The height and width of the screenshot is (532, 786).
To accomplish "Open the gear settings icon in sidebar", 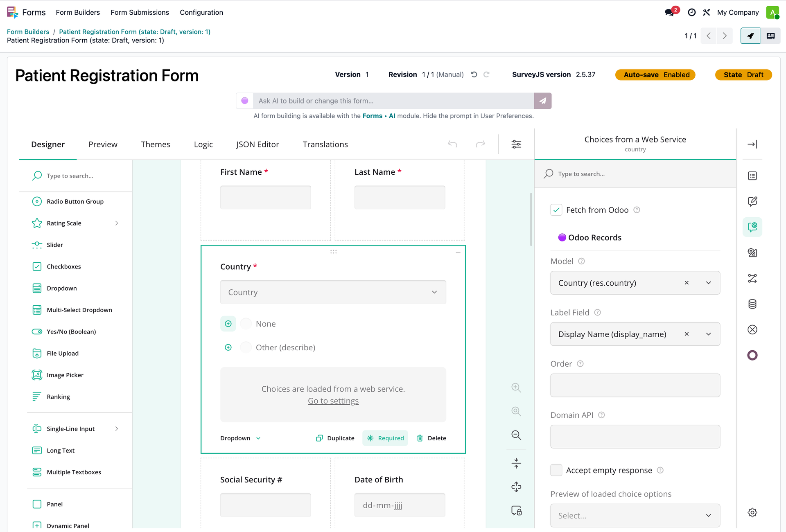I will pyautogui.click(x=752, y=512).
